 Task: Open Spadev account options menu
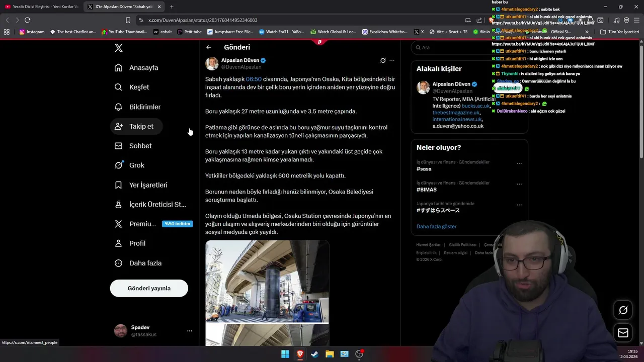(x=190, y=331)
